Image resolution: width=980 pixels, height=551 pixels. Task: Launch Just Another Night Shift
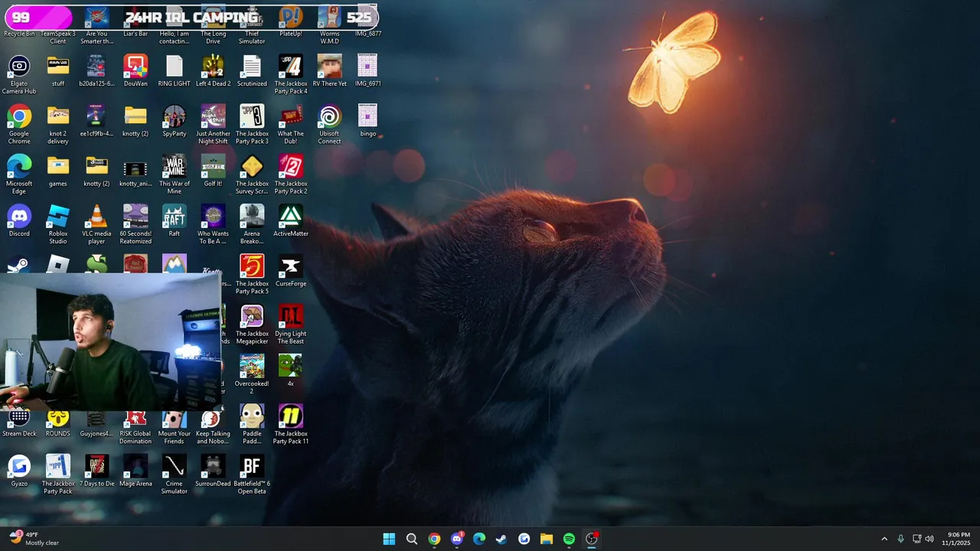pos(213,125)
